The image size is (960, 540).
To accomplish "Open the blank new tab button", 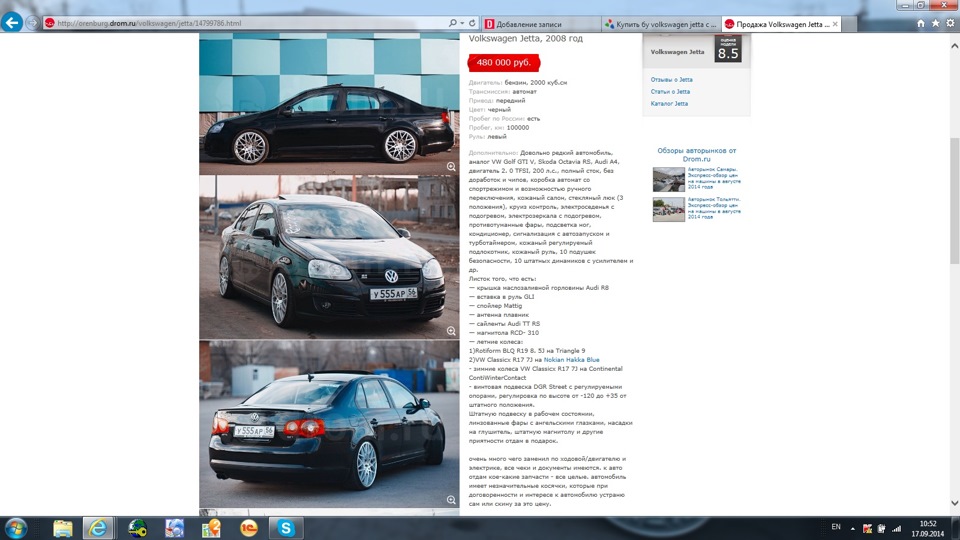I will click(x=849, y=24).
